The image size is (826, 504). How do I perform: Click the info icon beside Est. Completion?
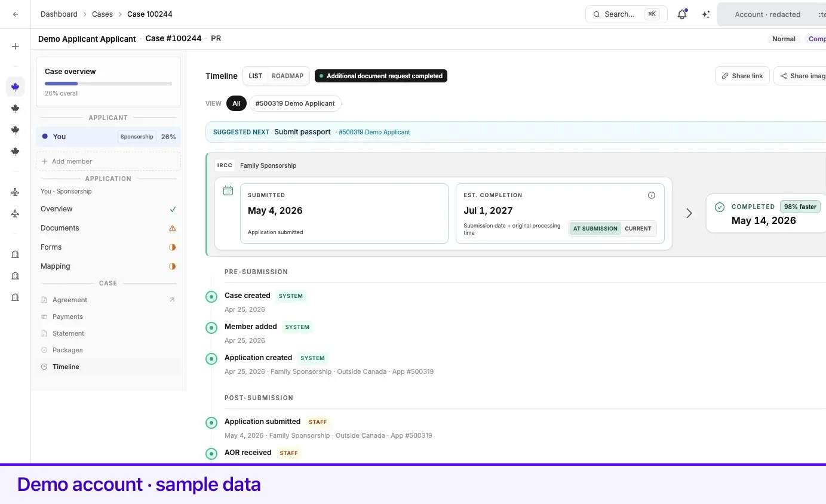click(x=652, y=195)
